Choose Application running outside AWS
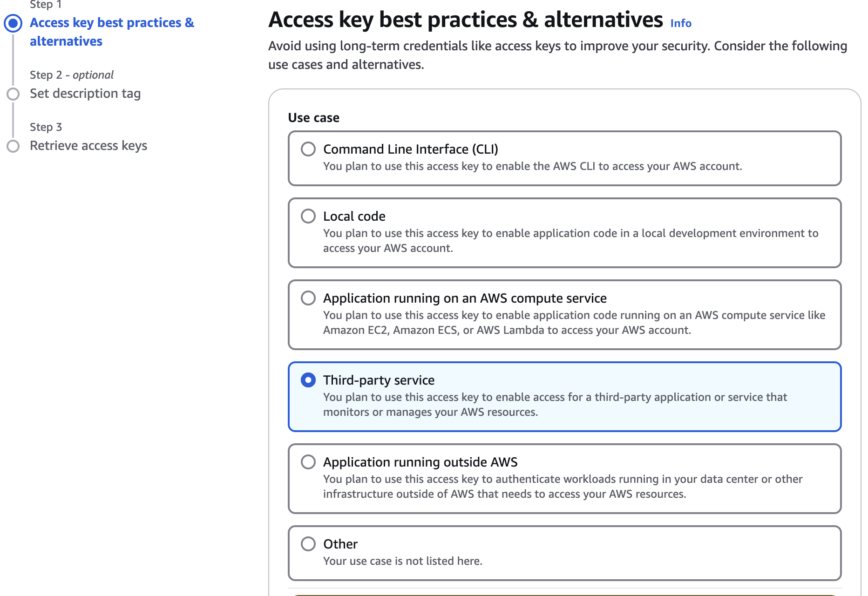Image resolution: width=868 pixels, height=596 pixels. coord(308,462)
